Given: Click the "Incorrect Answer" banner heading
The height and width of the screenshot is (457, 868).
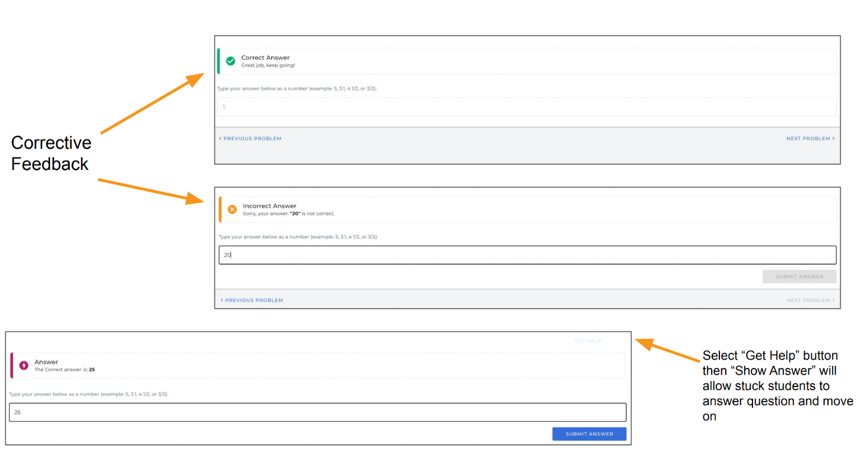Looking at the screenshot, I should [270, 206].
